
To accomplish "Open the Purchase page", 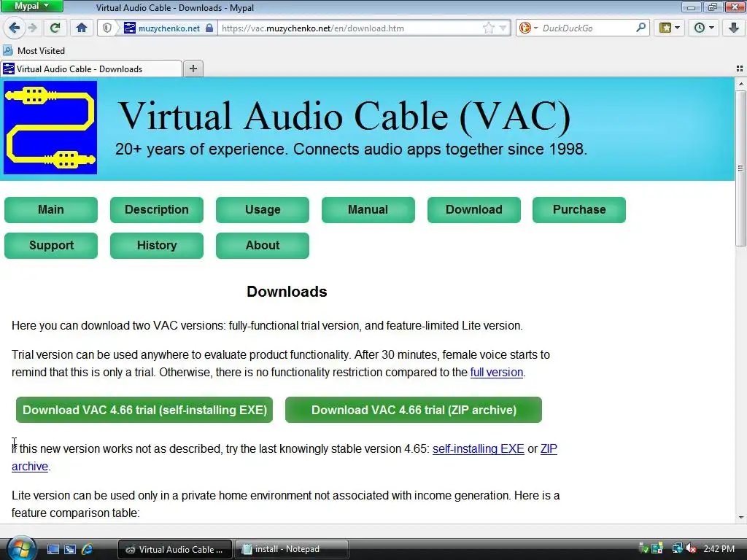I will click(579, 209).
